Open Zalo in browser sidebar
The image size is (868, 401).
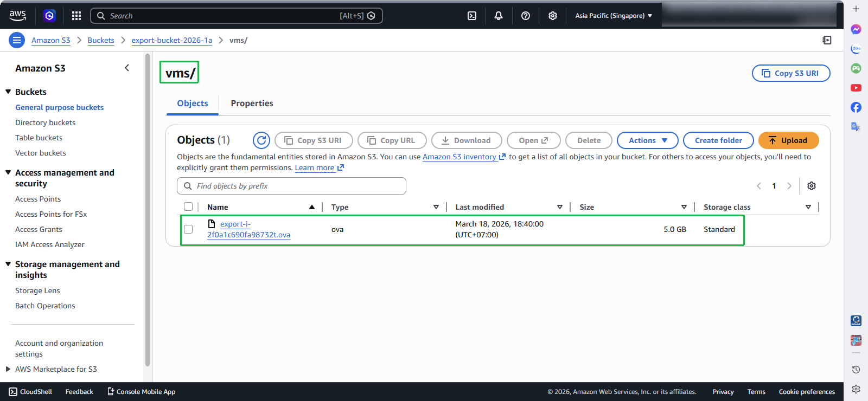[x=856, y=49]
